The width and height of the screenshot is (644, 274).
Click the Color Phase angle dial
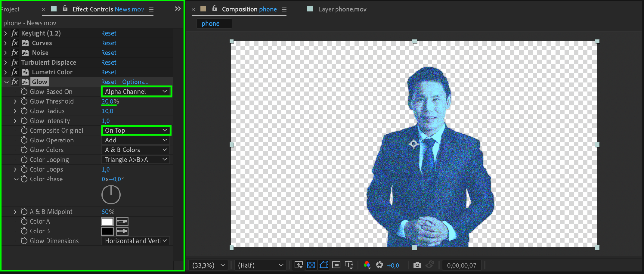pyautogui.click(x=111, y=195)
